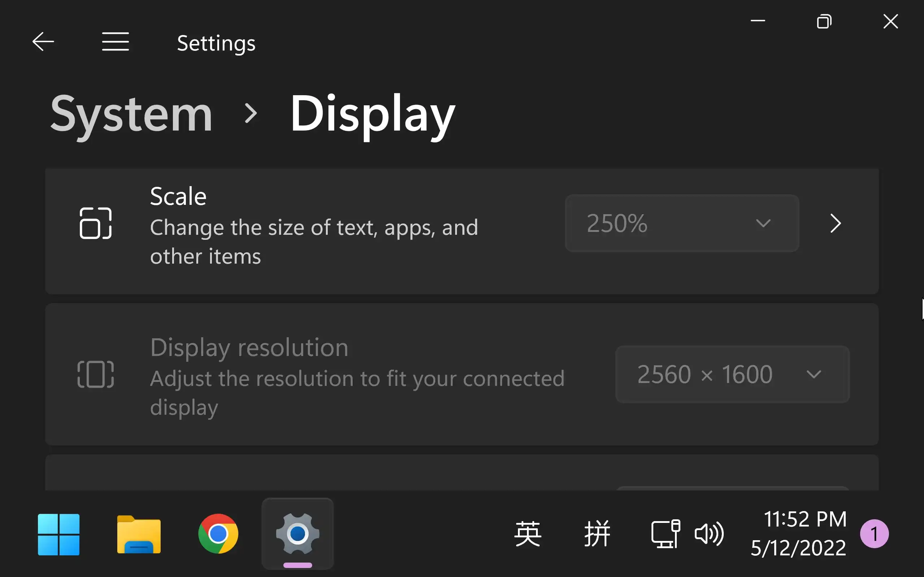Toggle the 拼 IME mode indicator
The height and width of the screenshot is (577, 924).
597,533
